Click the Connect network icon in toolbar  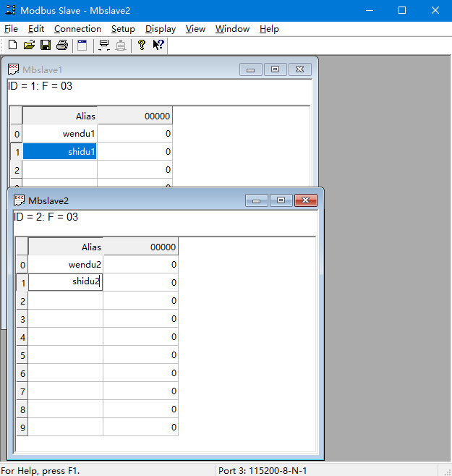(104, 45)
